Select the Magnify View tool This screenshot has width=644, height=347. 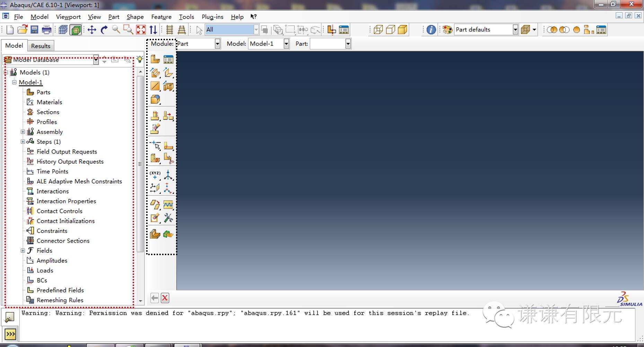[x=116, y=30]
